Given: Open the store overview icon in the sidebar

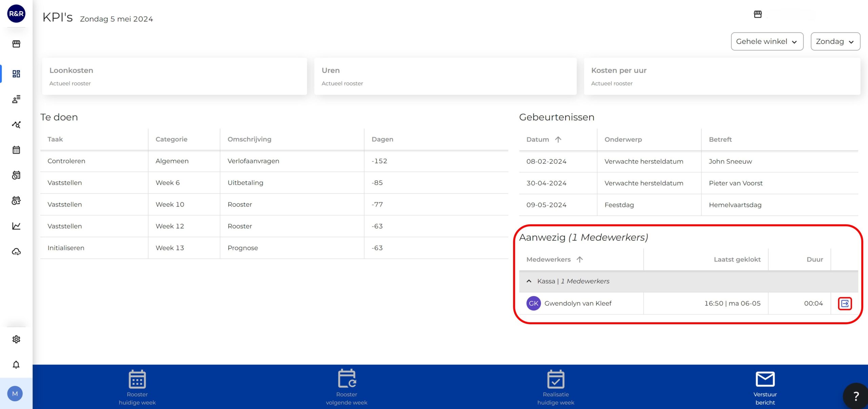Looking at the screenshot, I should [16, 44].
